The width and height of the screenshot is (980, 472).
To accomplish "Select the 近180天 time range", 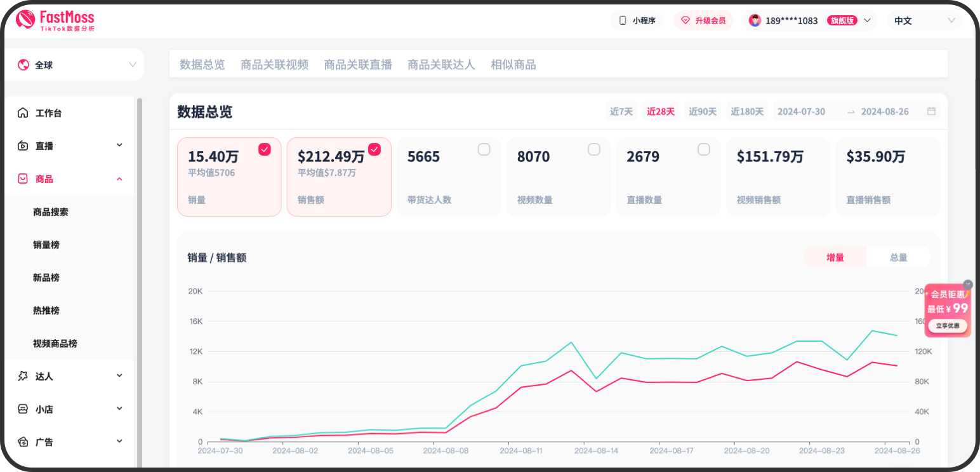I will coord(747,112).
